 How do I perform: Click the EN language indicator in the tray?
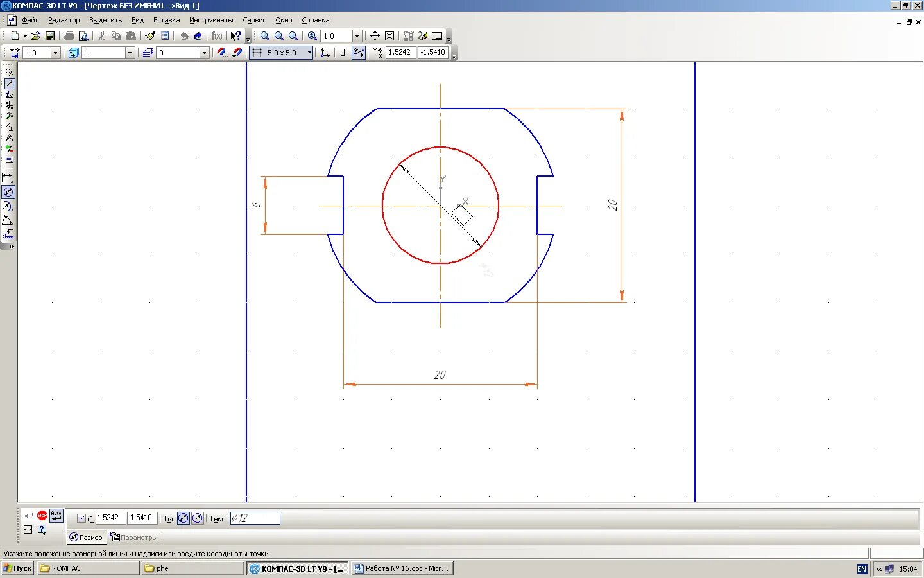click(x=862, y=569)
